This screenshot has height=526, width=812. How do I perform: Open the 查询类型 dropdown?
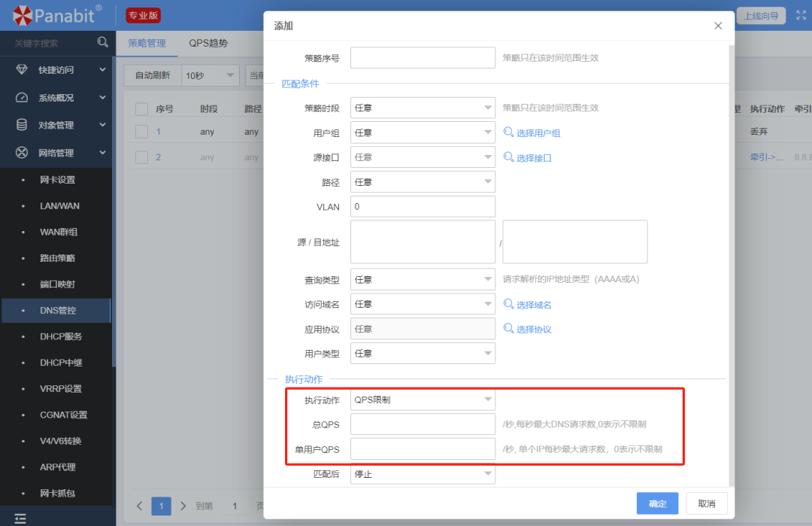423,279
